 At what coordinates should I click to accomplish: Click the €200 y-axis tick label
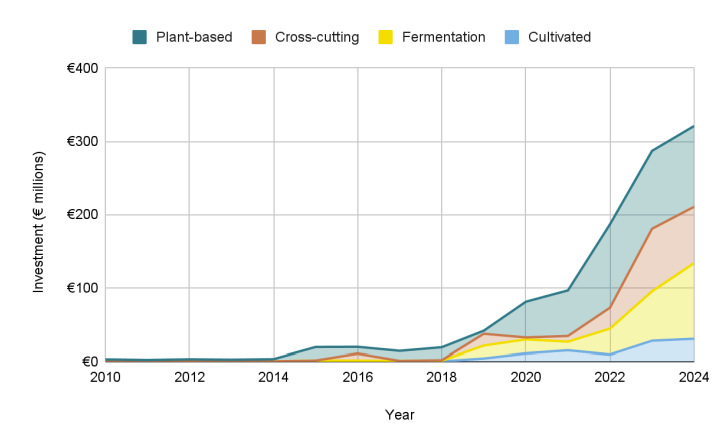(81, 215)
